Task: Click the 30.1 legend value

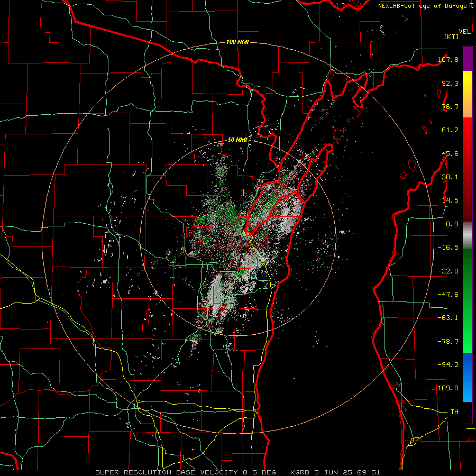Action: tap(450, 177)
